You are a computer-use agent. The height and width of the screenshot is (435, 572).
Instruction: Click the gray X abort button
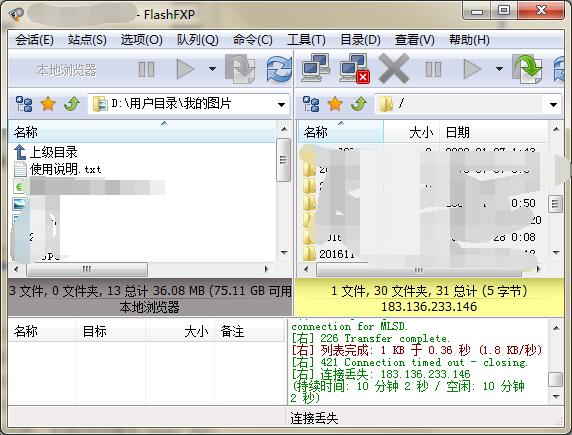coord(394,69)
